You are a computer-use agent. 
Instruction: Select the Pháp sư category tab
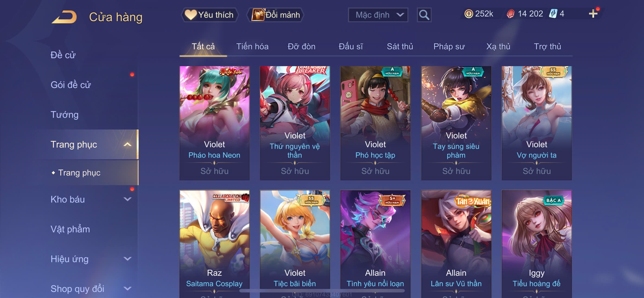pyautogui.click(x=449, y=47)
